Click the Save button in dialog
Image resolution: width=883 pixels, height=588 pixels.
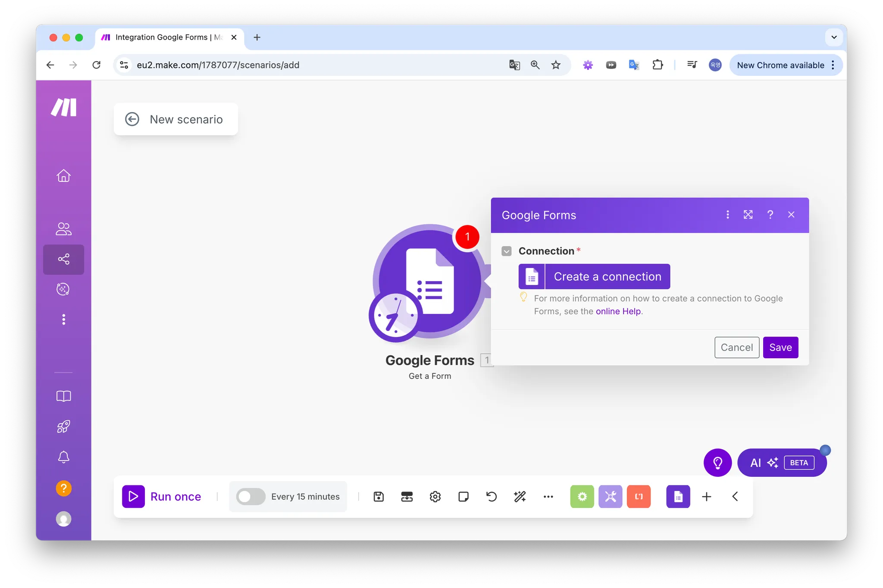[x=780, y=347]
